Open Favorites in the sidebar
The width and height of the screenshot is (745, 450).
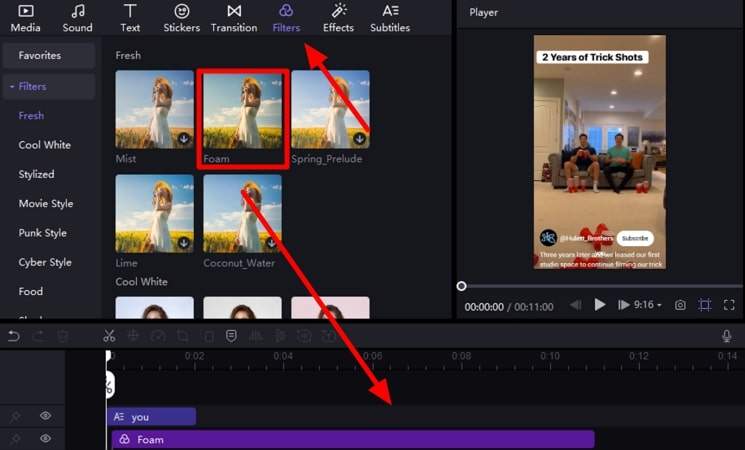[40, 55]
